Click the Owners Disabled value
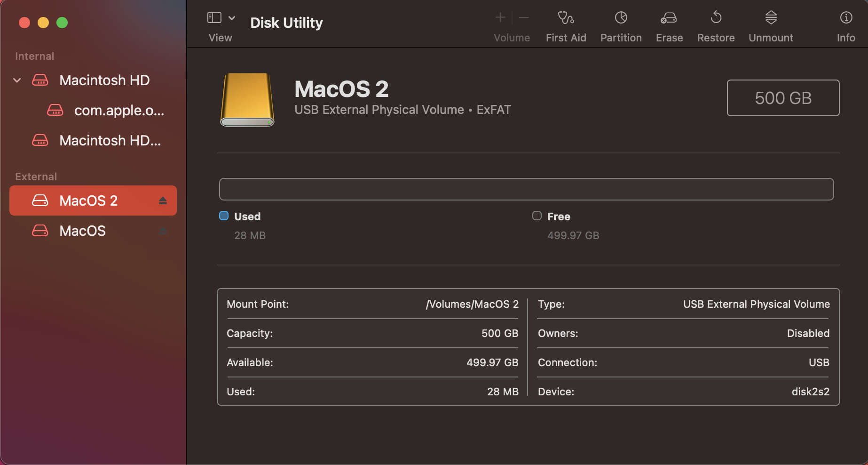868x465 pixels. 808,333
